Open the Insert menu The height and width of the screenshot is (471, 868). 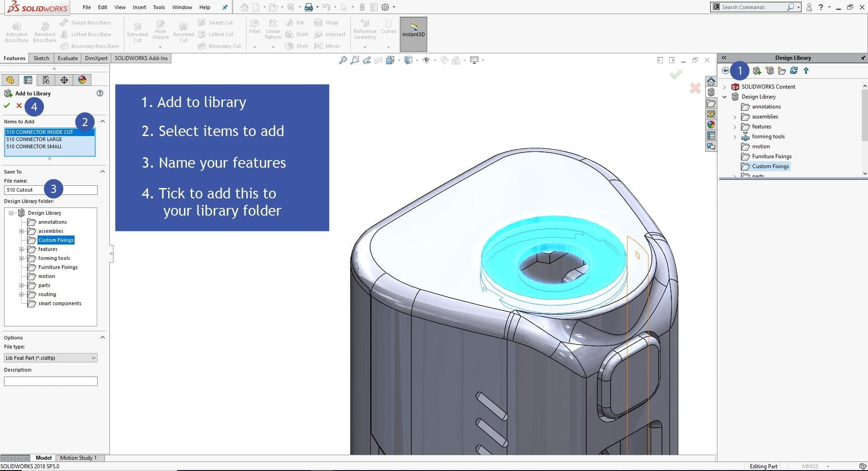click(x=139, y=7)
